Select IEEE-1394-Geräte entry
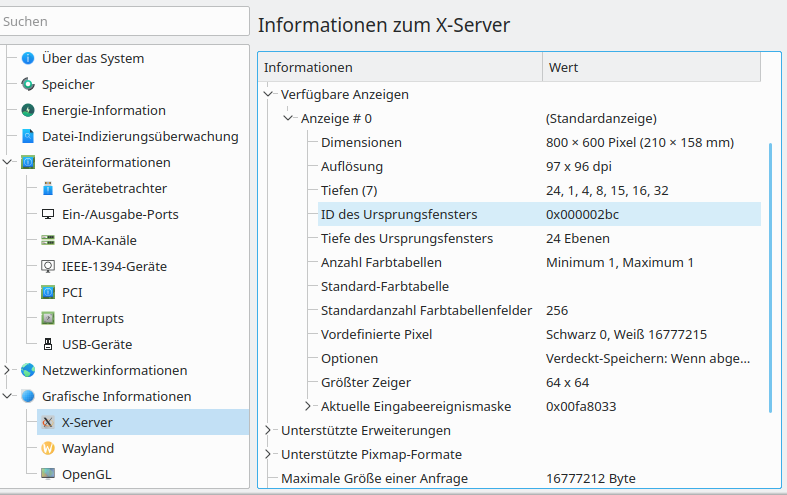The width and height of the screenshot is (787, 495). click(x=114, y=266)
